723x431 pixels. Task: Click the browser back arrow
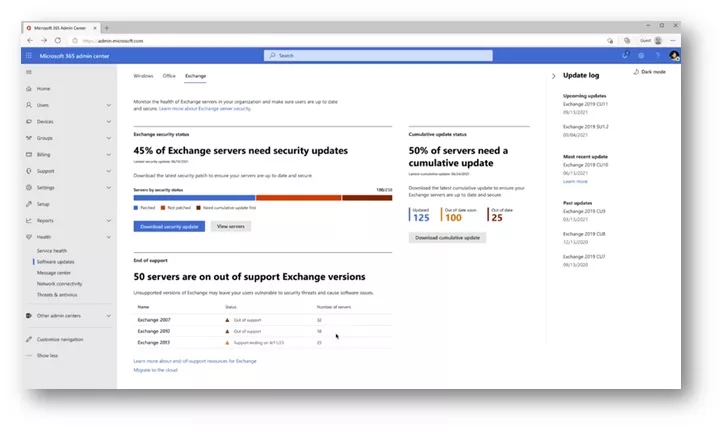pyautogui.click(x=30, y=41)
